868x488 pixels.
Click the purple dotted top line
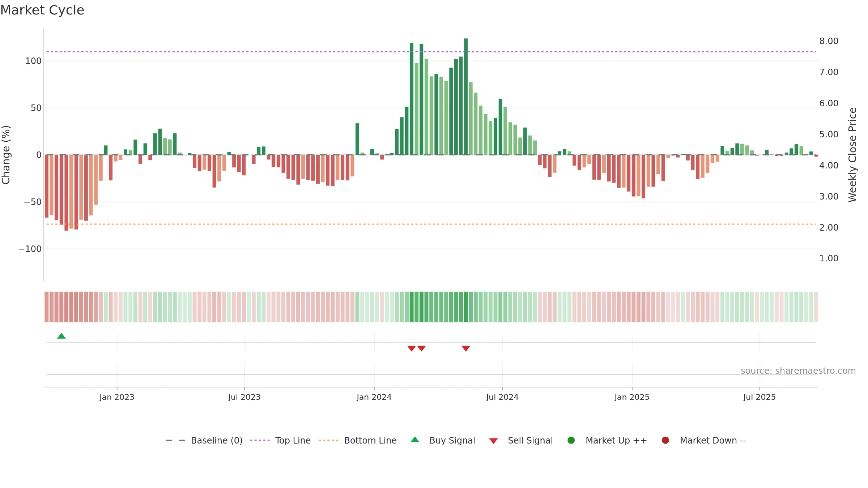431,52
